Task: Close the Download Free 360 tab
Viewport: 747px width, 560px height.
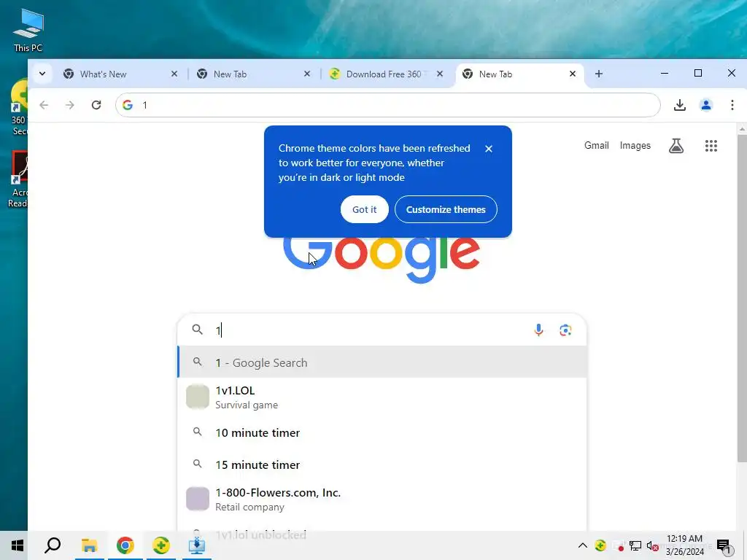Action: [x=440, y=74]
